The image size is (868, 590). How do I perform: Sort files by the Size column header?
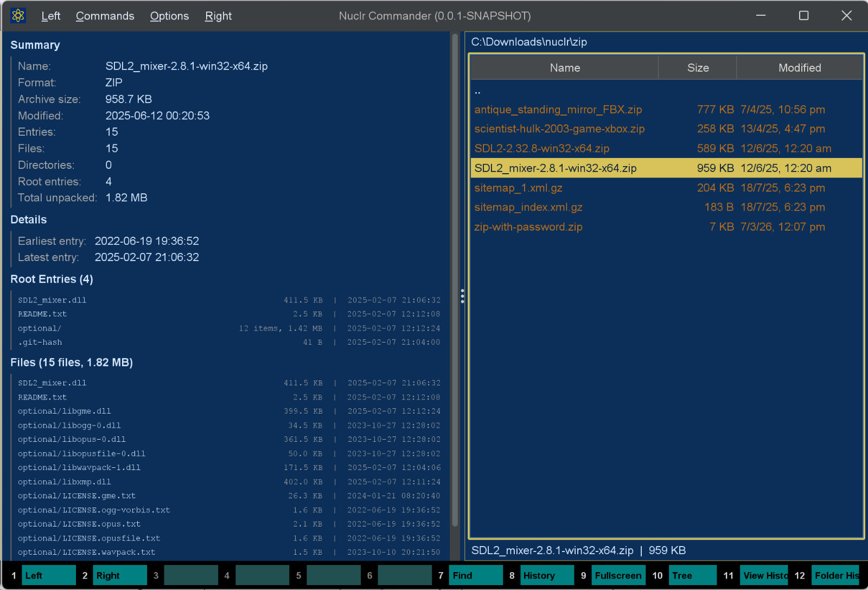pyautogui.click(x=698, y=68)
